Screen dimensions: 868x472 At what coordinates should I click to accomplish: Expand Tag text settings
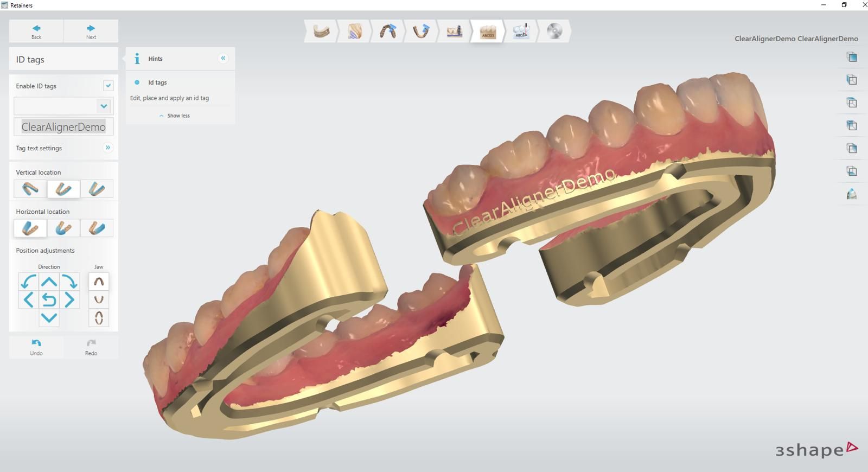tap(107, 148)
